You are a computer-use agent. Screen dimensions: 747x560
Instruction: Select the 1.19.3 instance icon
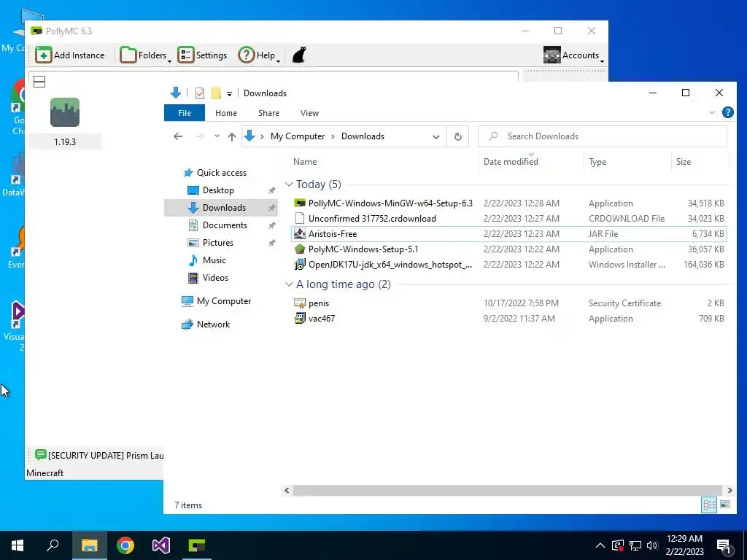click(x=65, y=112)
